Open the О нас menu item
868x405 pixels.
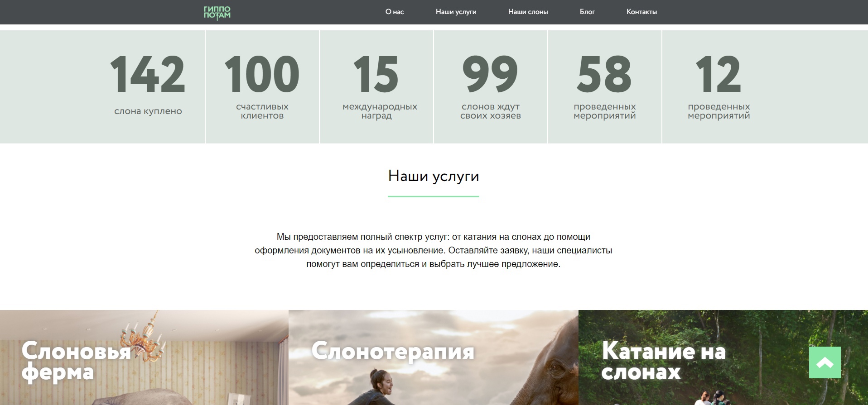point(395,12)
